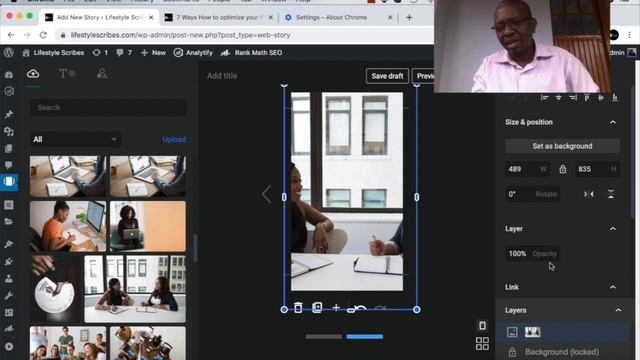The height and width of the screenshot is (360, 640).
Task: Open a new browser tab
Action: coord(409,17)
